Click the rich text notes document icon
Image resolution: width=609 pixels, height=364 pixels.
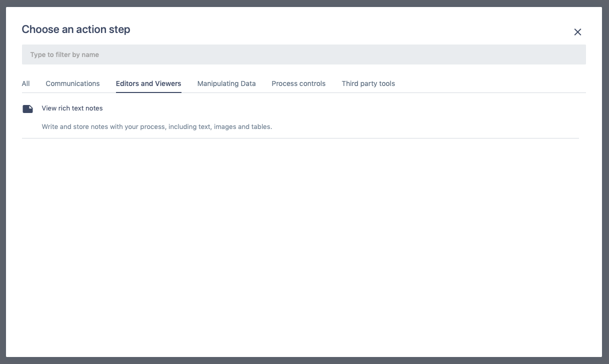click(28, 109)
